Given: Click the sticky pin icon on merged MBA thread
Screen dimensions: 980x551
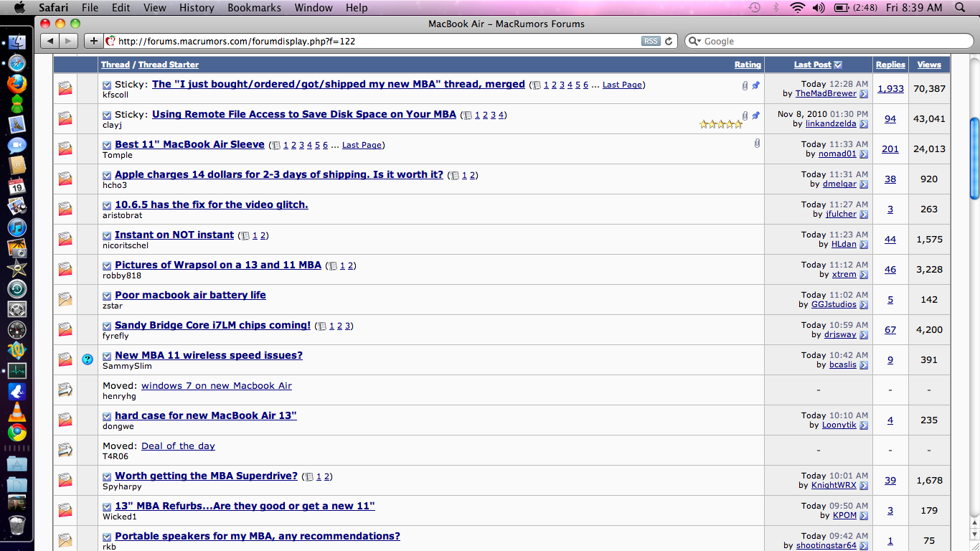Looking at the screenshot, I should pyautogui.click(x=755, y=85).
